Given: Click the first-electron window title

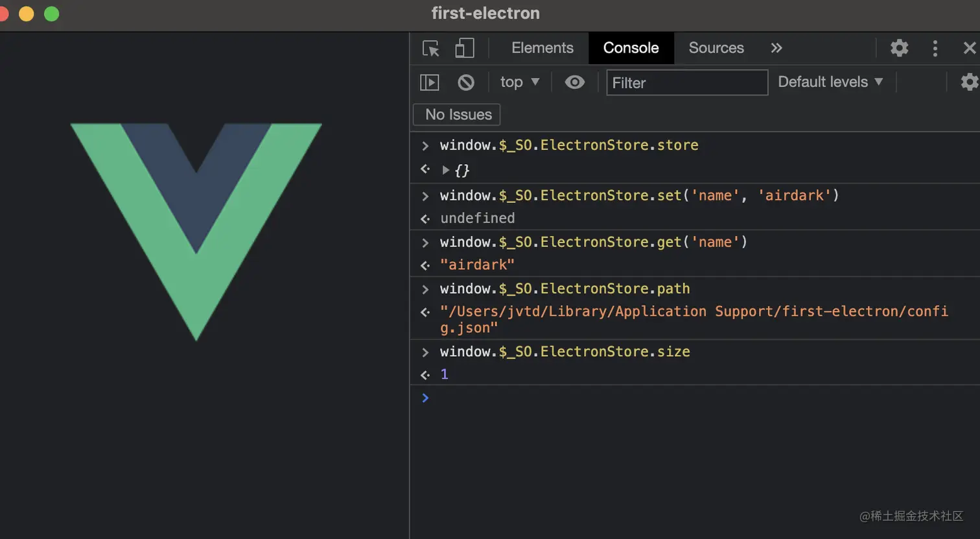Looking at the screenshot, I should tap(485, 14).
